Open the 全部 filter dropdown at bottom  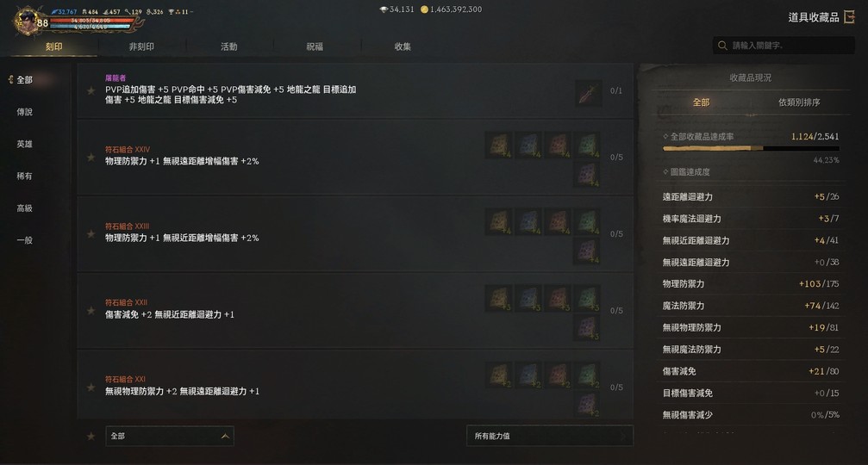coord(170,437)
